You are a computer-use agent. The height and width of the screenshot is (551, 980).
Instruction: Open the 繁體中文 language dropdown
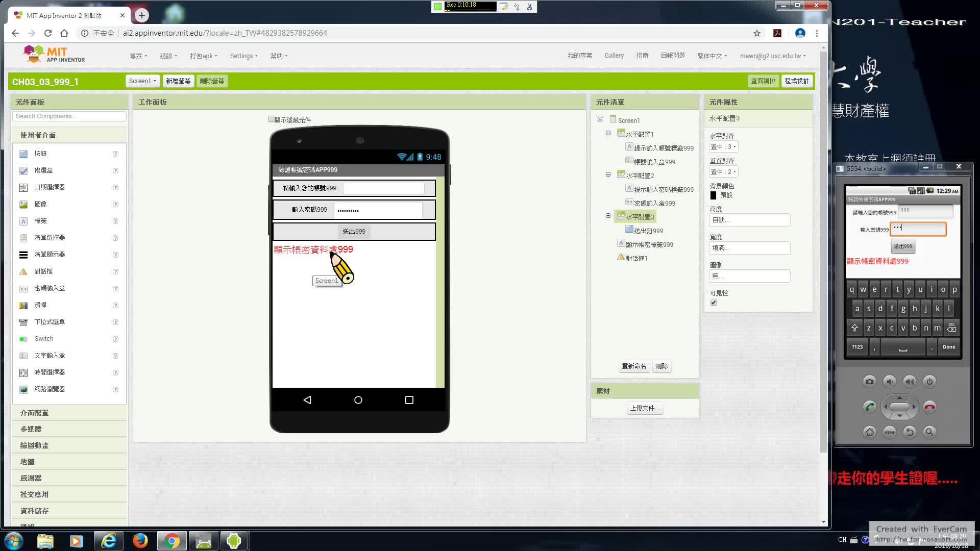(x=712, y=56)
